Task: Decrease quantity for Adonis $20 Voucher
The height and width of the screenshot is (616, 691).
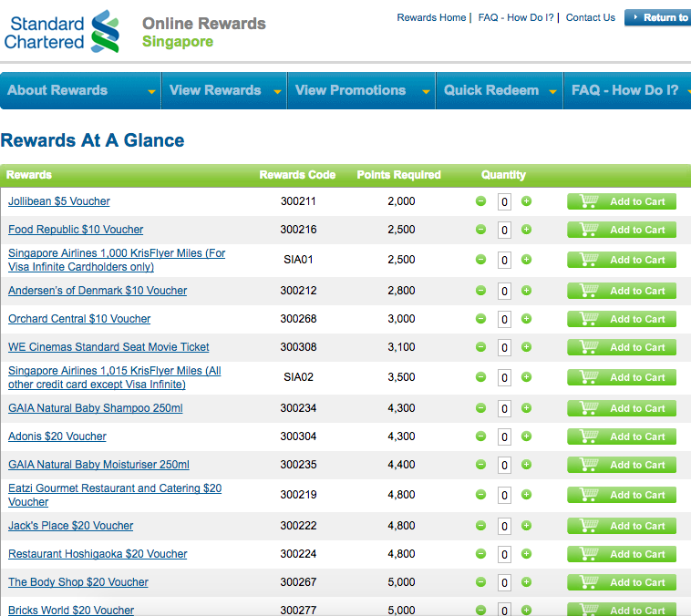Action: coord(480,436)
